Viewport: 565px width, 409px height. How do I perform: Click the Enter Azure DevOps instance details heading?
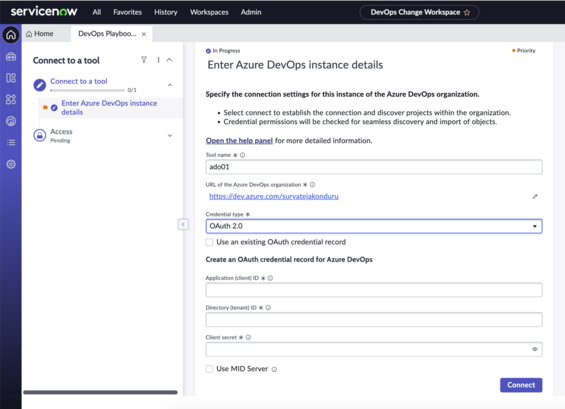(x=295, y=65)
